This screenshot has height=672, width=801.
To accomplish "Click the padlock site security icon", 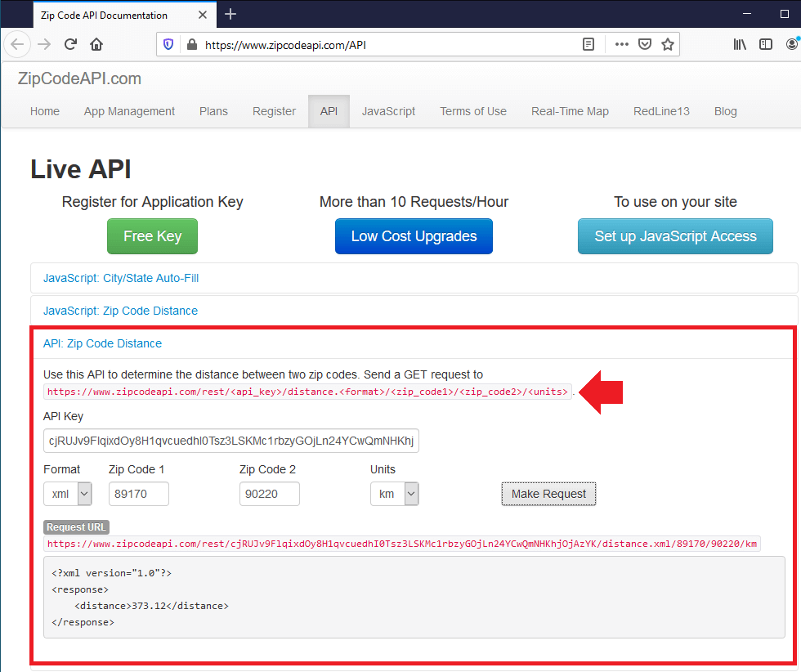I will pyautogui.click(x=192, y=44).
